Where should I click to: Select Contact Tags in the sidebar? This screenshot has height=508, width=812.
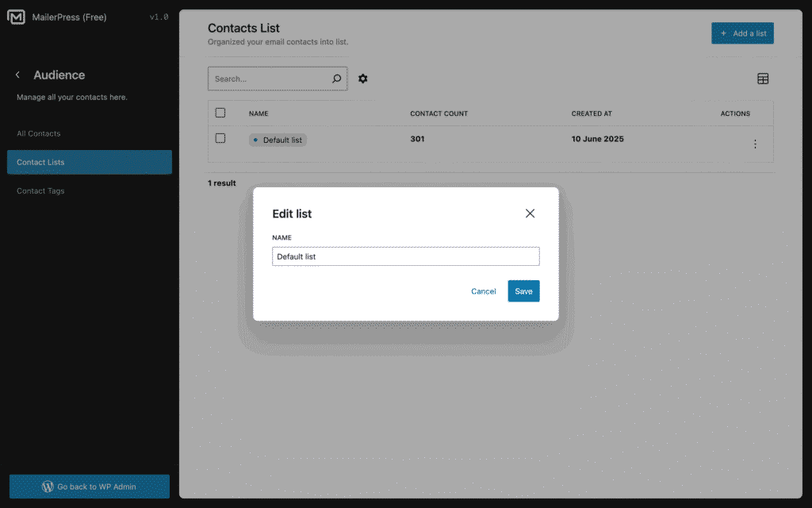[40, 190]
